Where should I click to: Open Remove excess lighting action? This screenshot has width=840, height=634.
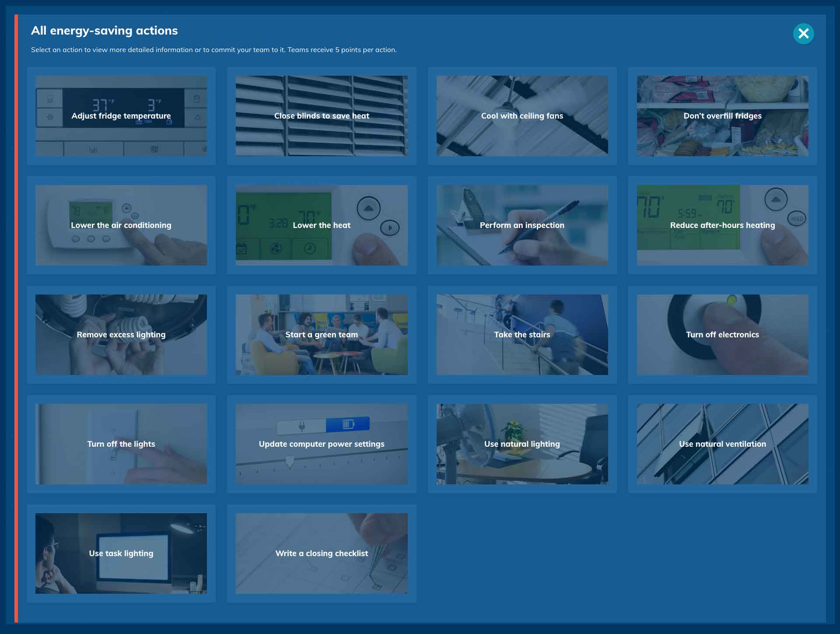point(121,335)
